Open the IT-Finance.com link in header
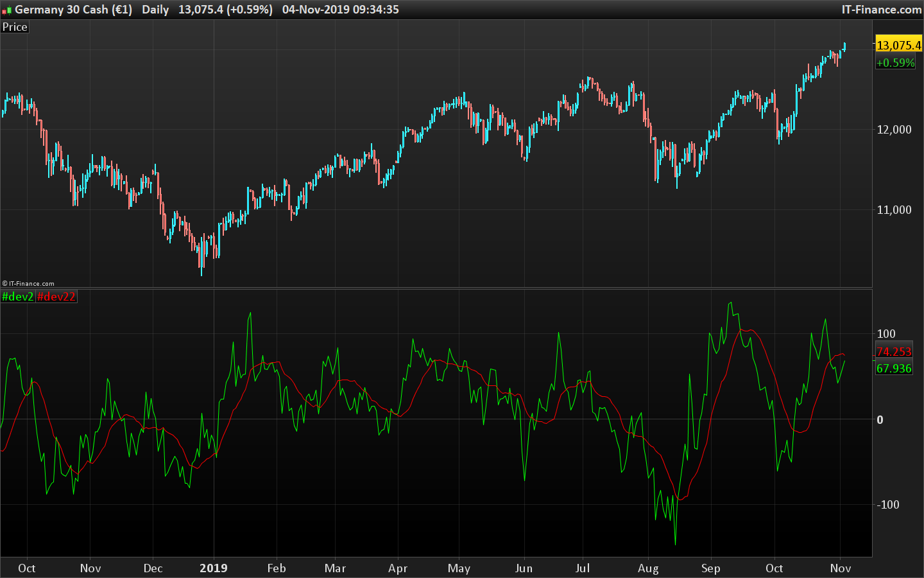 (882, 10)
